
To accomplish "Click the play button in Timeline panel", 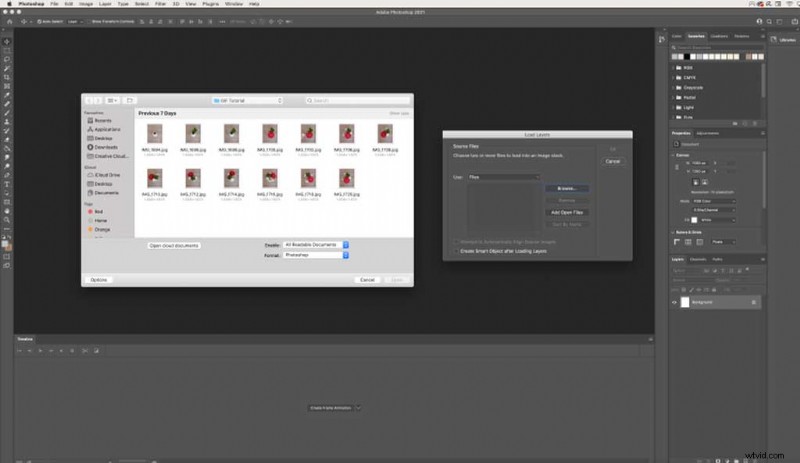I will (x=40, y=351).
